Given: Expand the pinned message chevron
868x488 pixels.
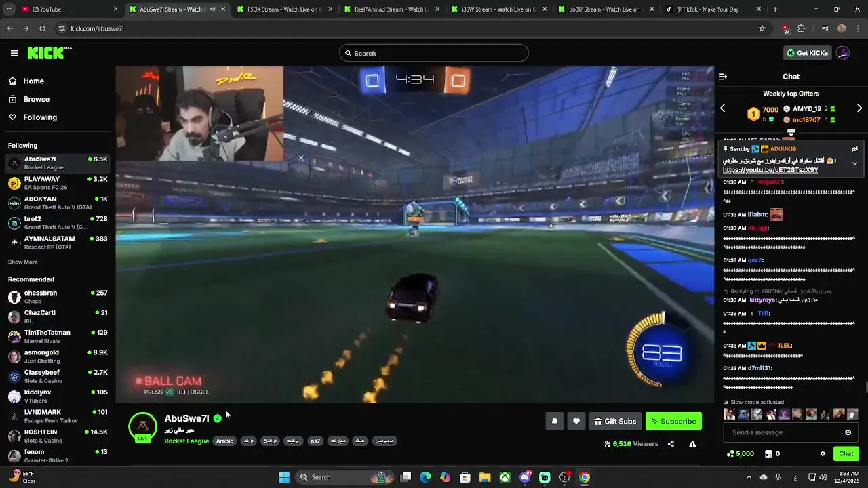Looking at the screenshot, I should (854, 163).
